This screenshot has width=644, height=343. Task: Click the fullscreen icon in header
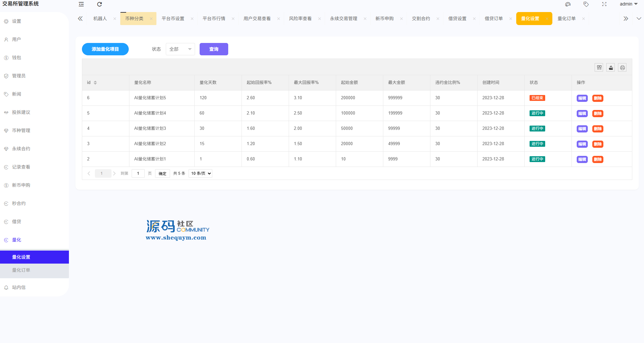coord(604,4)
